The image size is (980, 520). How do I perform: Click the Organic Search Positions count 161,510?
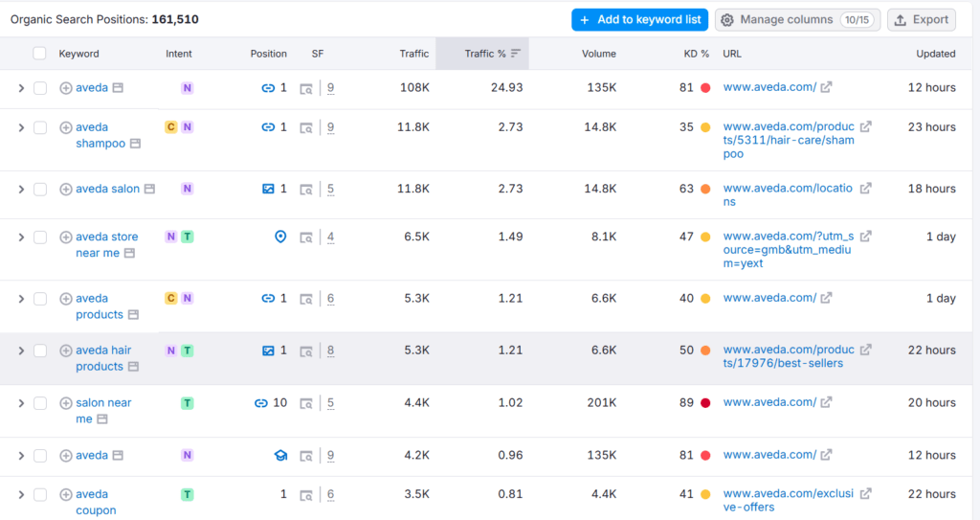175,19
